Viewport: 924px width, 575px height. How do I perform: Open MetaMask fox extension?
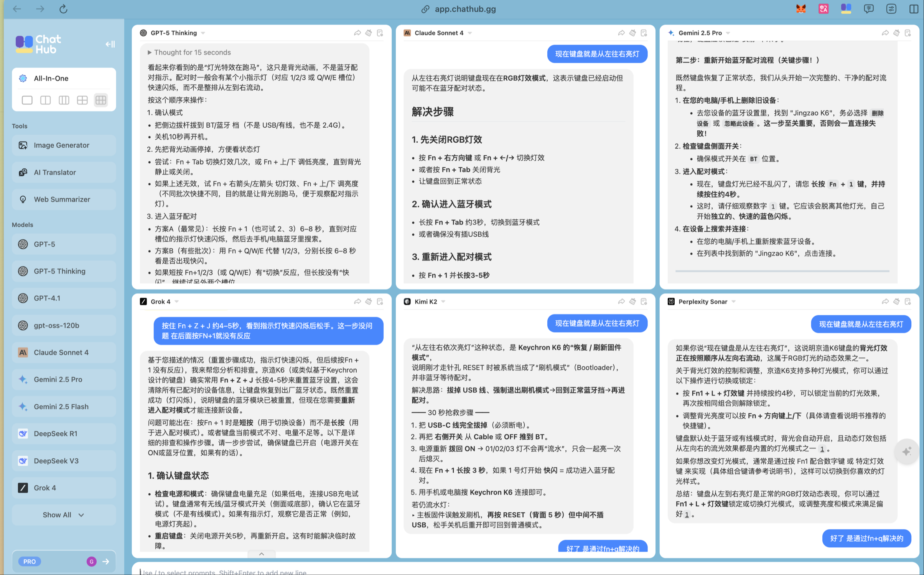coord(800,9)
